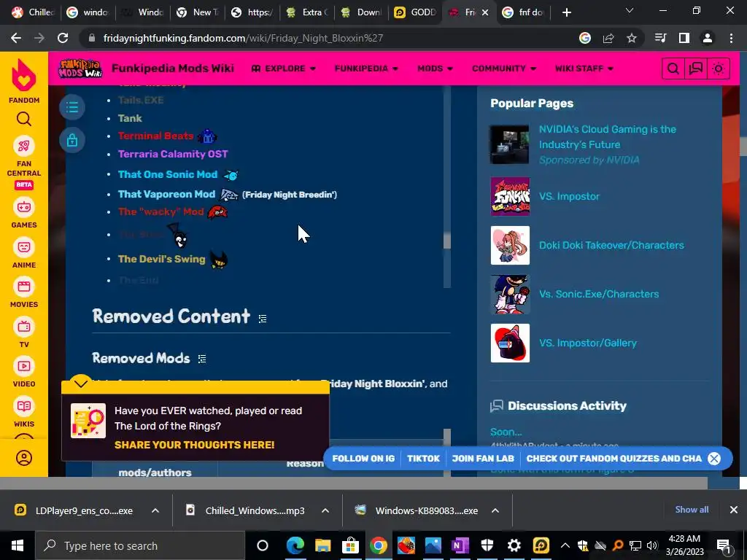Open Windows Start menu
Screen dimensions: 747x560
[18, 545]
